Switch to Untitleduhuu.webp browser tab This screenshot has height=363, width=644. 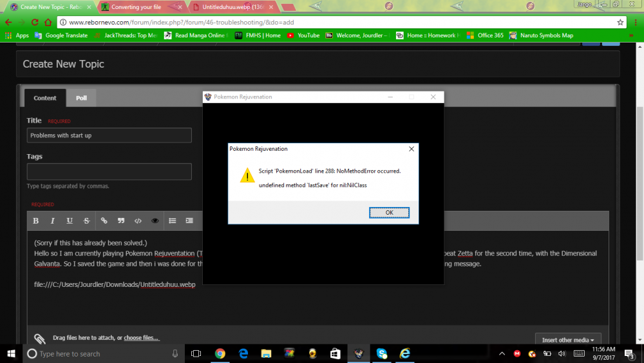tap(233, 7)
